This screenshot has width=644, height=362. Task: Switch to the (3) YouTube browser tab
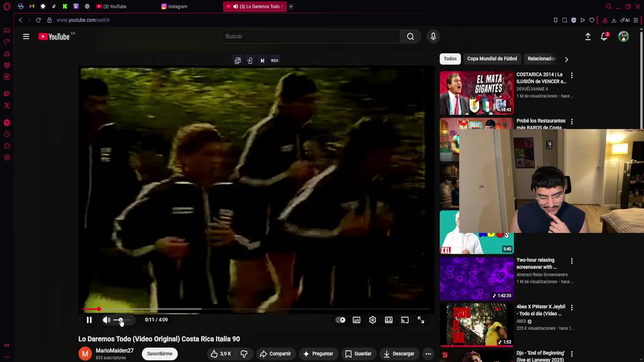tap(115, 7)
